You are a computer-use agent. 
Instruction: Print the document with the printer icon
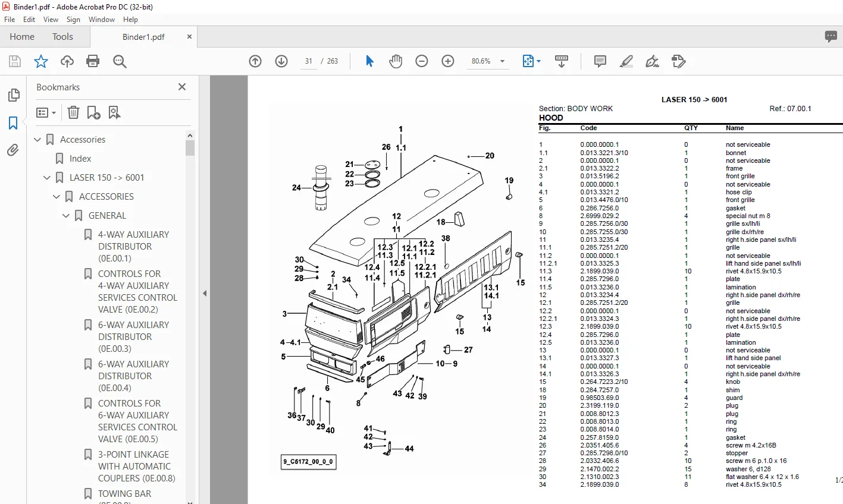tap(93, 61)
